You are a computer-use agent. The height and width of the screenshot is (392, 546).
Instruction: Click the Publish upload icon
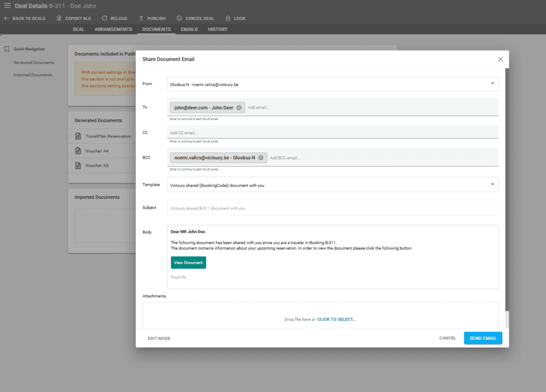pyautogui.click(x=141, y=18)
